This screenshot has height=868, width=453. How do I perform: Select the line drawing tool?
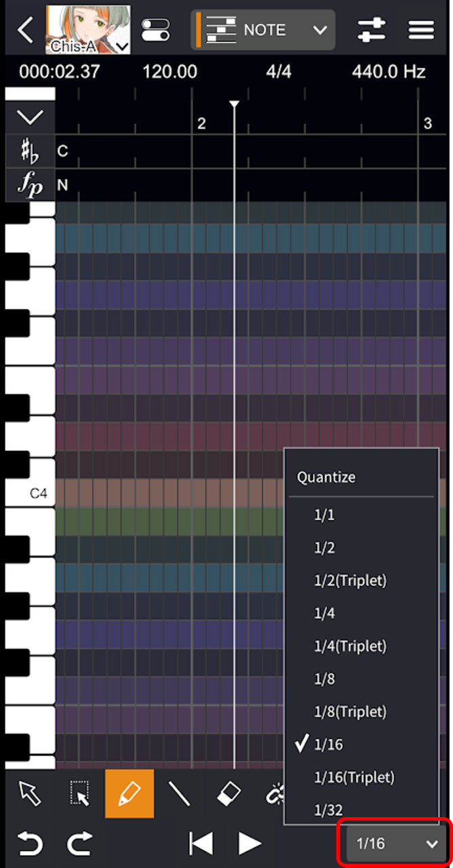pyautogui.click(x=179, y=793)
